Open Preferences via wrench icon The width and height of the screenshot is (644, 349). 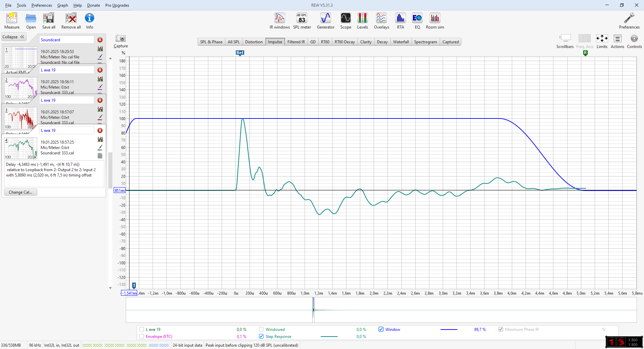click(x=629, y=21)
